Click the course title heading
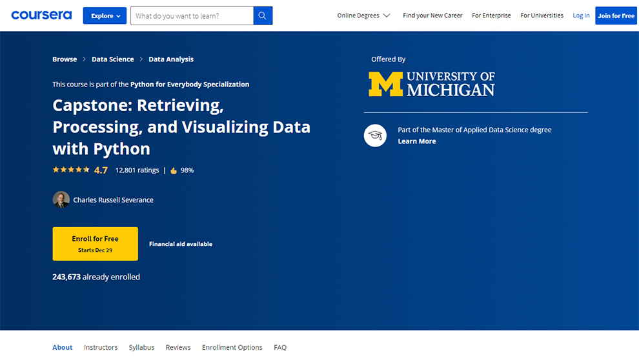The height and width of the screenshot is (364, 639). [181, 126]
